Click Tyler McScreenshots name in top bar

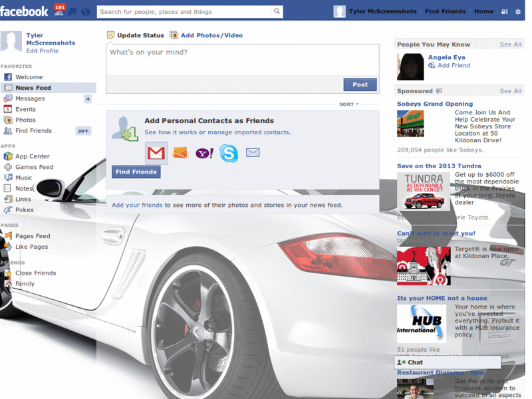click(382, 11)
